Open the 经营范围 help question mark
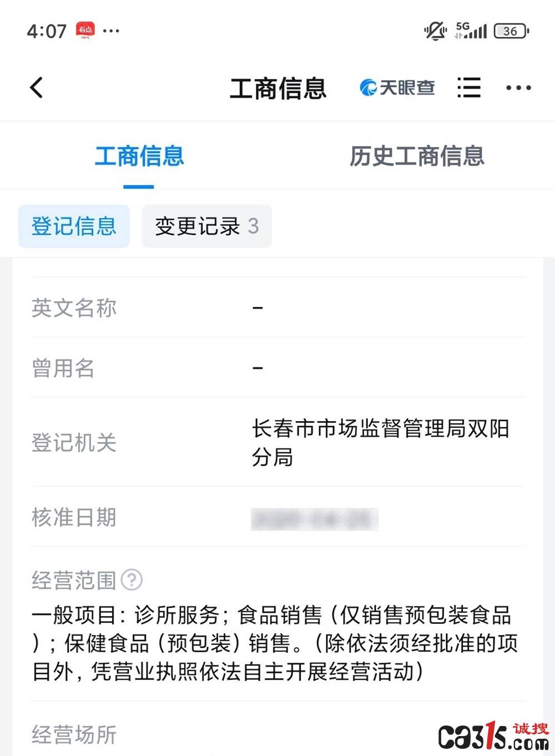Image resolution: width=555 pixels, height=756 pixels. 132,579
